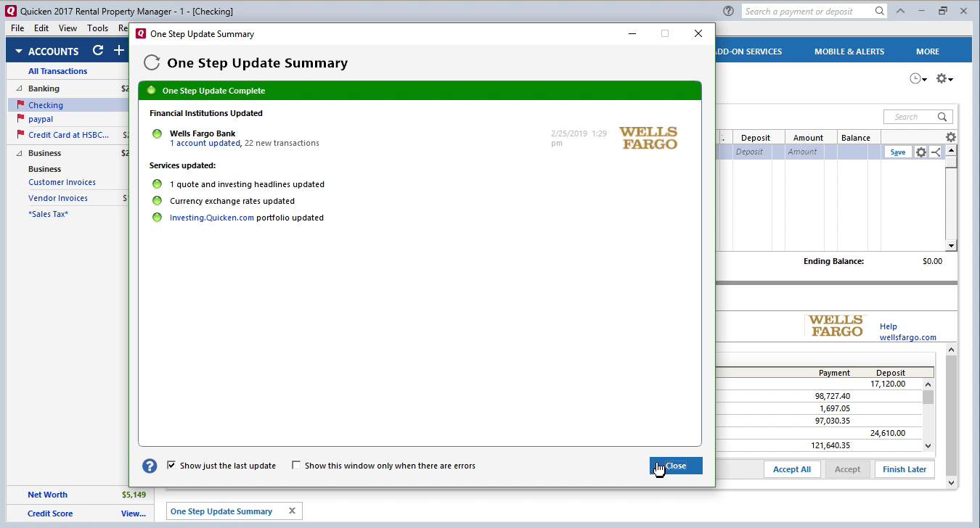Click the Payment column header in downloaded list
The height and width of the screenshot is (528, 980).
[x=834, y=373]
